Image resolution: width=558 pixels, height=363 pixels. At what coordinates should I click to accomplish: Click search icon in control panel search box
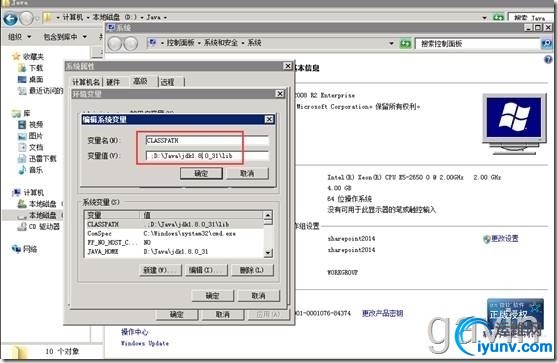tap(546, 44)
